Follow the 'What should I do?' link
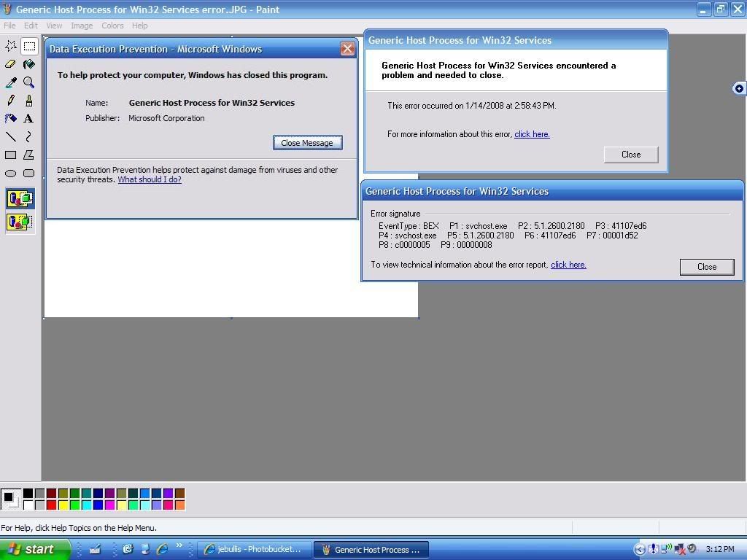Image resolution: width=747 pixels, height=560 pixels. tap(150, 179)
